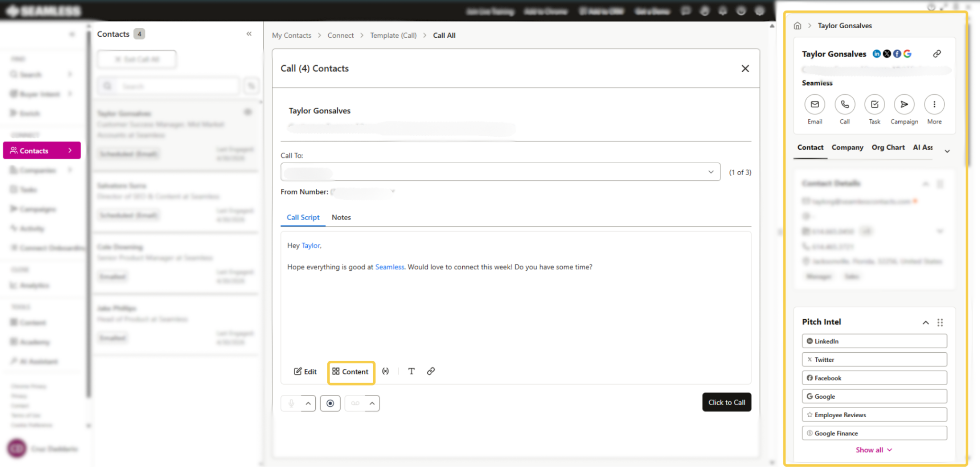The image size is (980, 467).
Task: Toggle call recording button
Action: tap(330, 403)
